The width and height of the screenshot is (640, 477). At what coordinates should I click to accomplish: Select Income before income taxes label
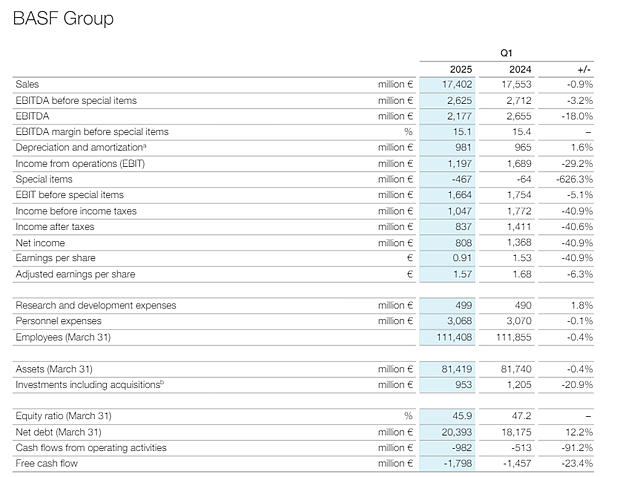(x=76, y=211)
